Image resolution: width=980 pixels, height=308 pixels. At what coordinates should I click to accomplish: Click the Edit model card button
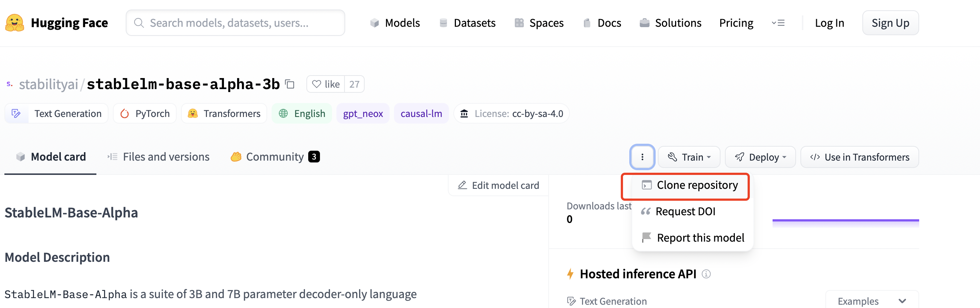pos(498,185)
